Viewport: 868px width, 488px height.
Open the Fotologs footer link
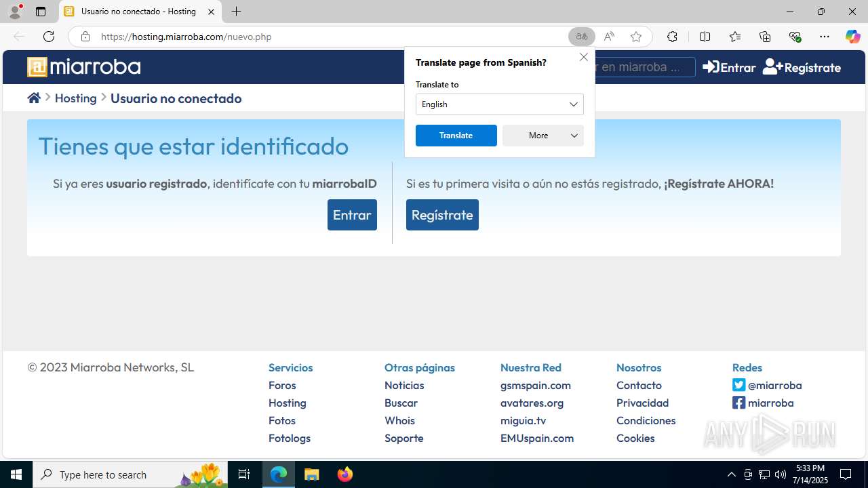click(x=290, y=438)
